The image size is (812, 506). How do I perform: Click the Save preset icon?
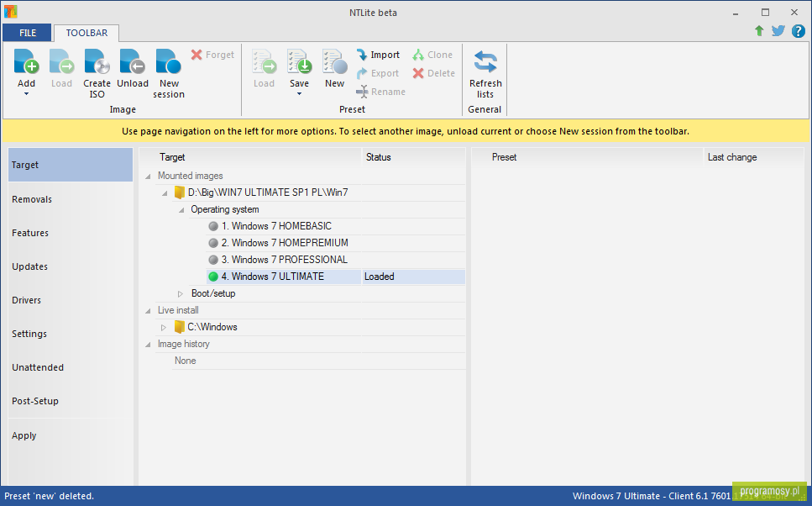point(299,61)
